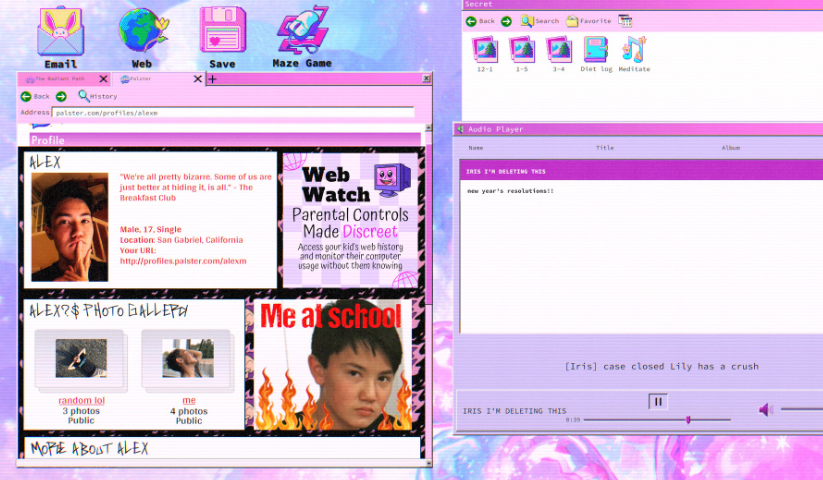Close the Palster tab
The height and width of the screenshot is (480, 823).
point(198,79)
